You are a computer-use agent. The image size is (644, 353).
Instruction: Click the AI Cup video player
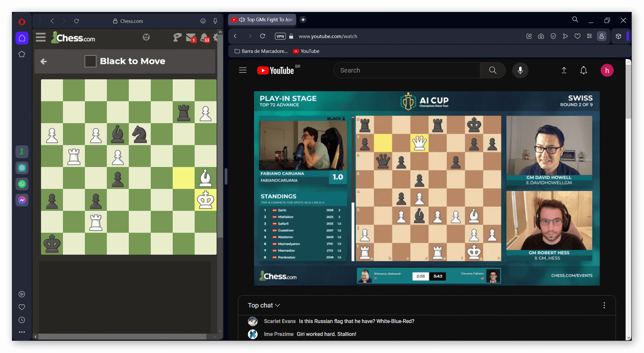click(427, 188)
